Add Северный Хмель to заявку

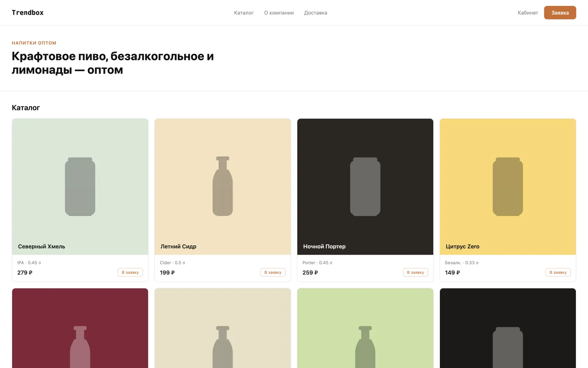coord(130,272)
